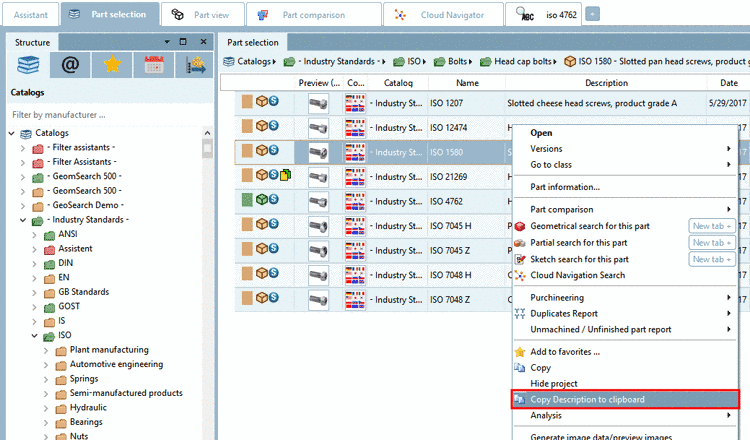Click the Duplicates Report icon in menu
Viewport: 750px width, 440px height.
520,314
